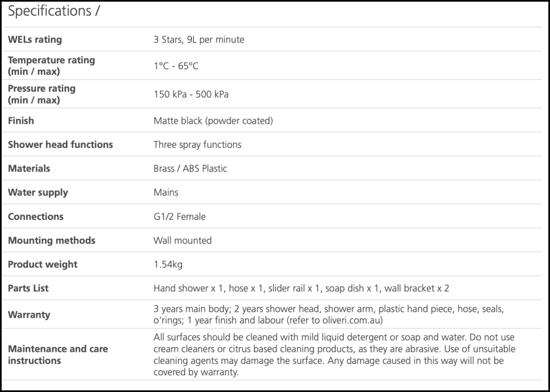Select the Matte black (powder coated) text
This screenshot has width=550, height=392.
[213, 120]
